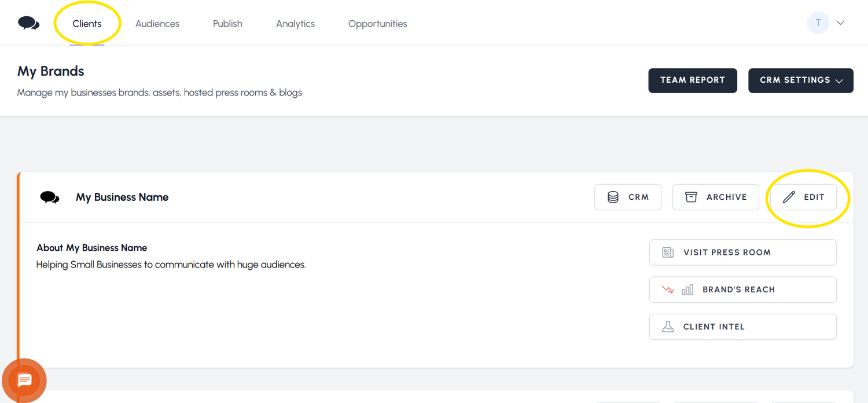Expand the CRM Settings dropdown
This screenshot has width=868, height=403.
click(800, 80)
